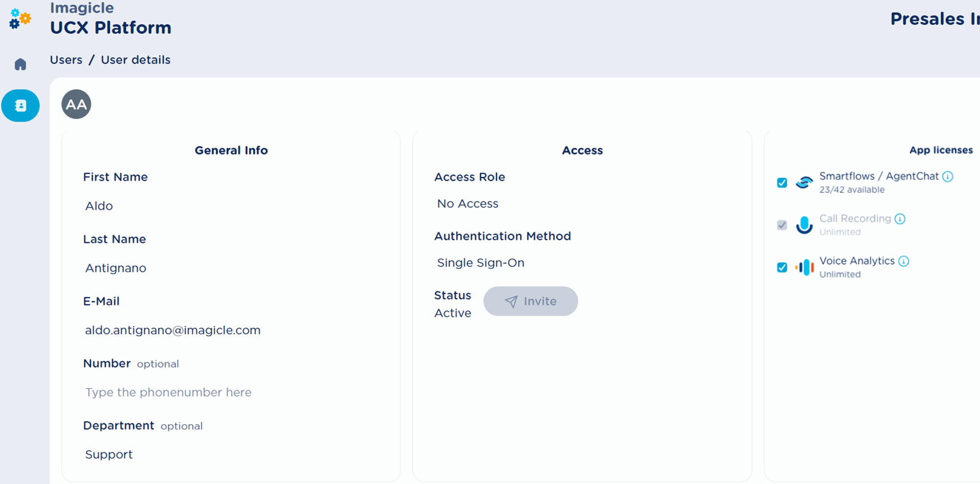
Task: Show info for Smartflows / AgentChat license
Action: [948, 177]
